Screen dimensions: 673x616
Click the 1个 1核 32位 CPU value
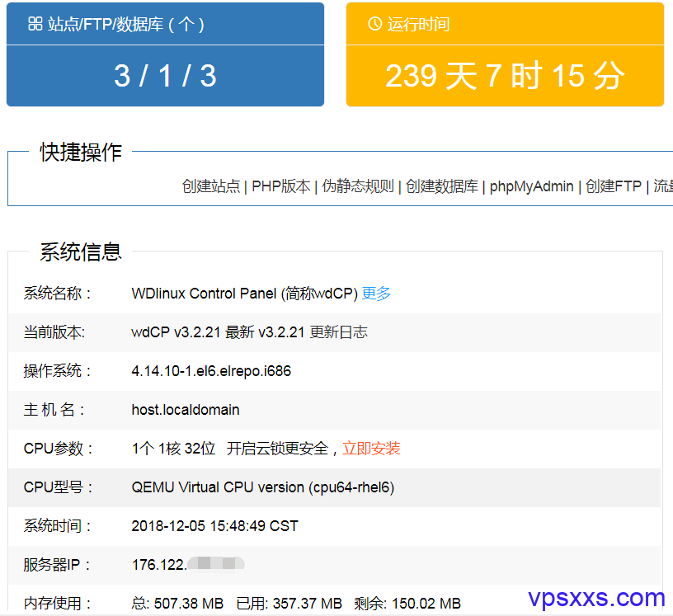point(173,449)
